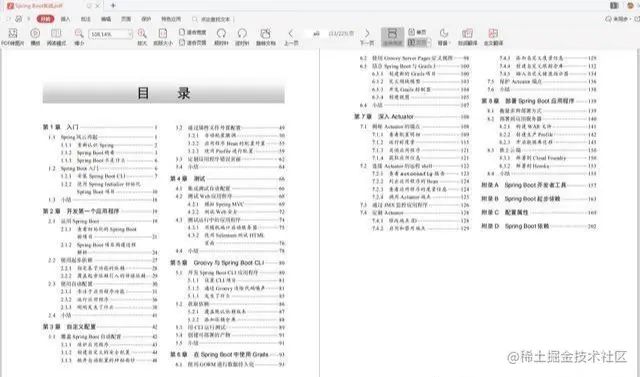640x377 pixels.
Task: Switch to 双页 double page view
Action: pyautogui.click(x=417, y=42)
